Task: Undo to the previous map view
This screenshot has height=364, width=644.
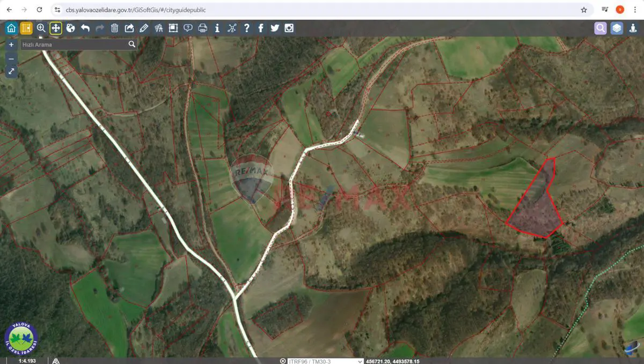Action: [85, 28]
